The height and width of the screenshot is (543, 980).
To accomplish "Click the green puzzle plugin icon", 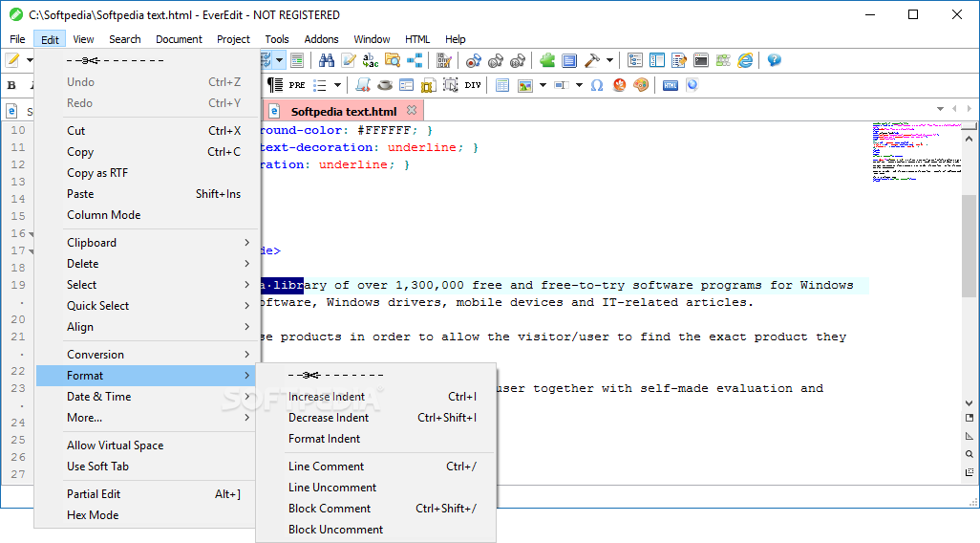I will [x=547, y=60].
